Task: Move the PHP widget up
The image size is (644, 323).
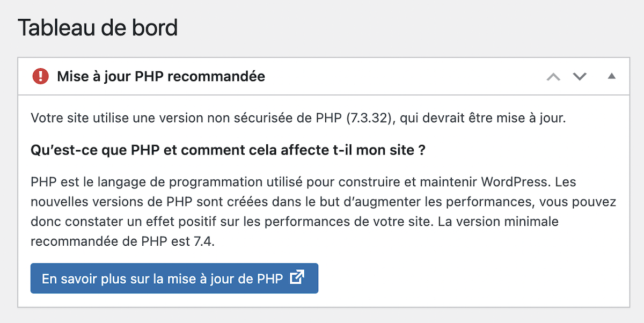Action: click(x=553, y=77)
